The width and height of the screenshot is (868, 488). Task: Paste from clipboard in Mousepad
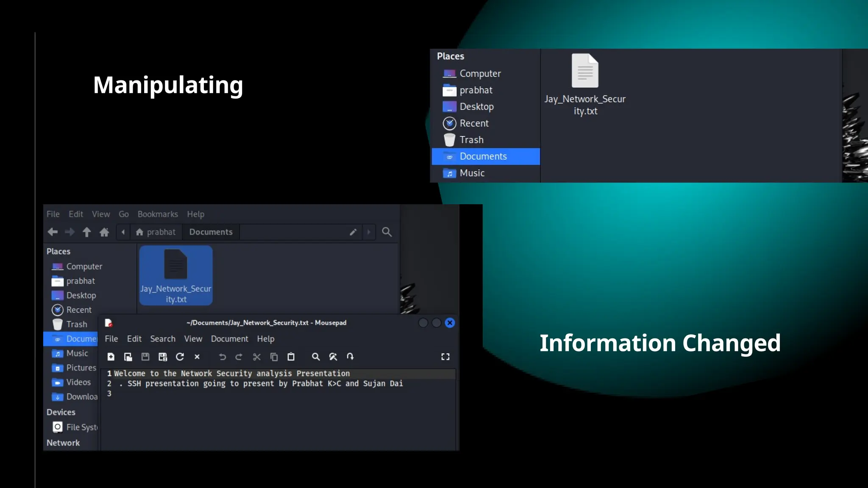291,357
